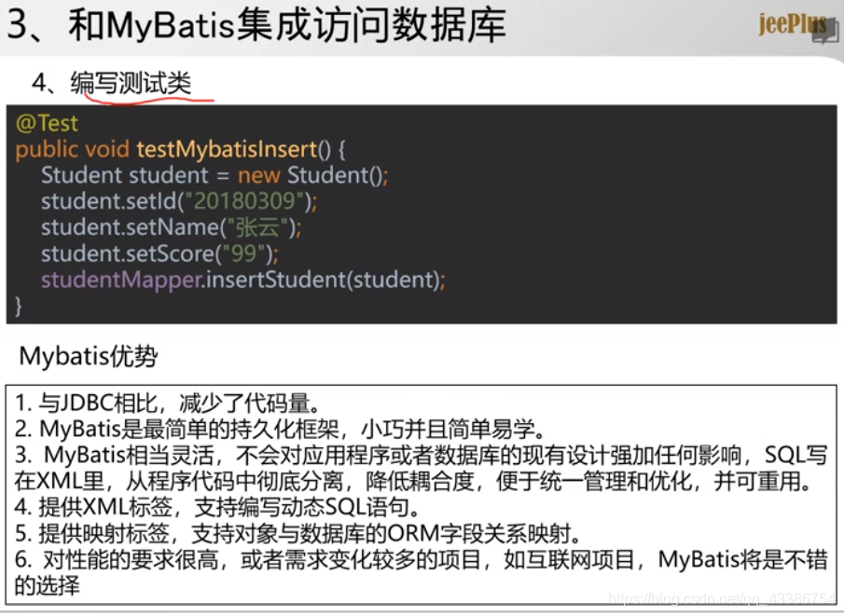Click item '4. 提供XML标签，支持编写动态SQL语句。'
The image size is (844, 616).
pos(217,507)
